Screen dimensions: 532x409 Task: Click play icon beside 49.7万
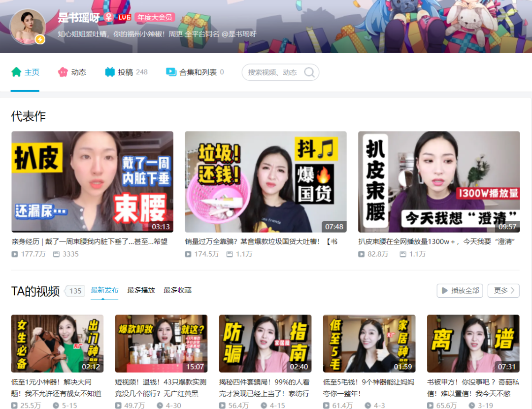click(118, 405)
